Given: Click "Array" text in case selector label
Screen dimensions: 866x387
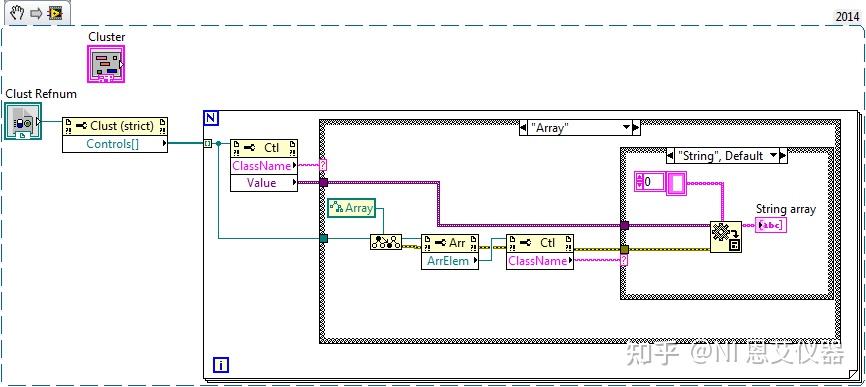Looking at the screenshot, I should pos(549,128).
